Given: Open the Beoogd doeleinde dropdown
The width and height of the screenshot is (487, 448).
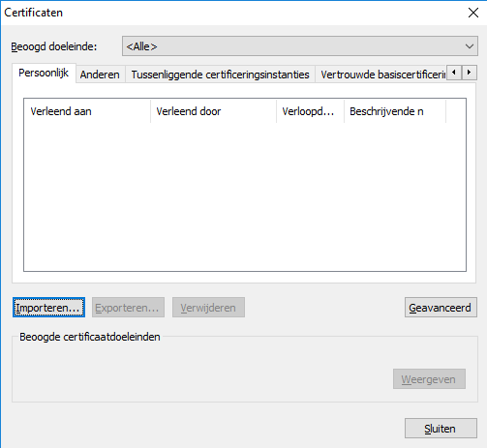Looking at the screenshot, I should click(x=300, y=46).
